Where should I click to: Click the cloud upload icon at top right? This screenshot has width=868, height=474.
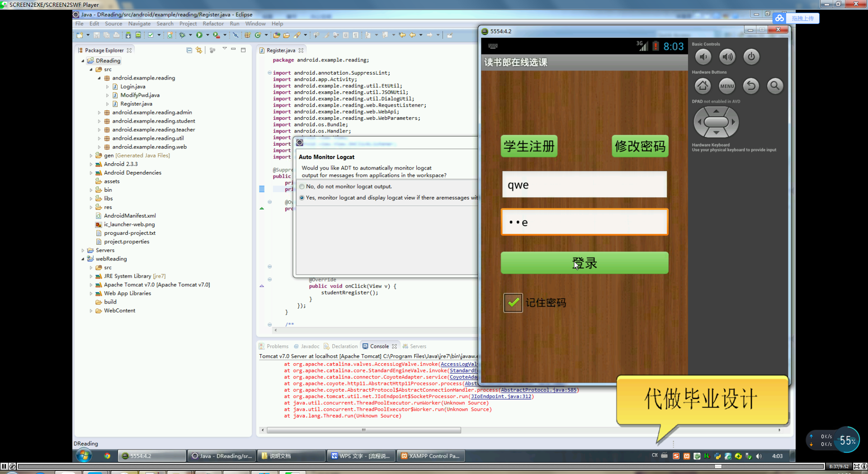click(779, 18)
